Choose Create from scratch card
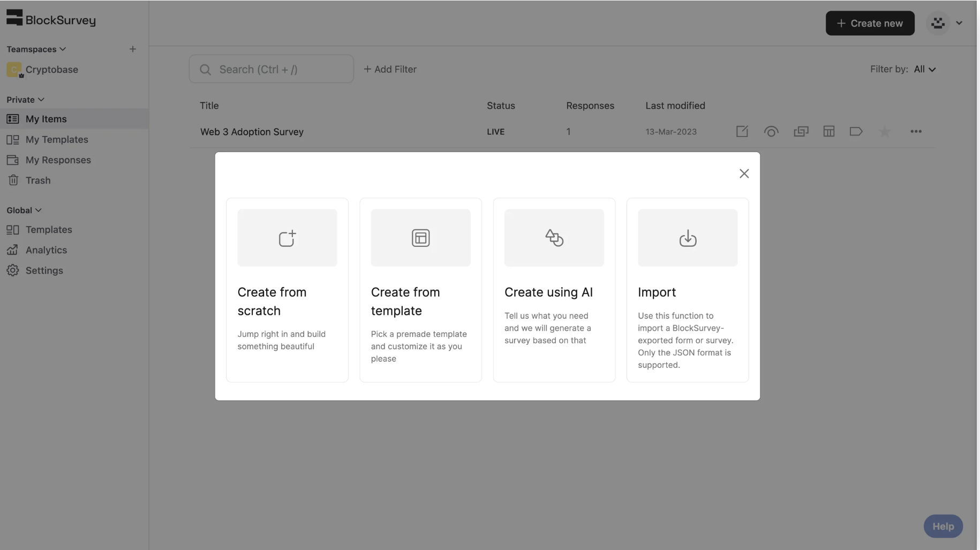The height and width of the screenshot is (550, 980). tap(287, 290)
